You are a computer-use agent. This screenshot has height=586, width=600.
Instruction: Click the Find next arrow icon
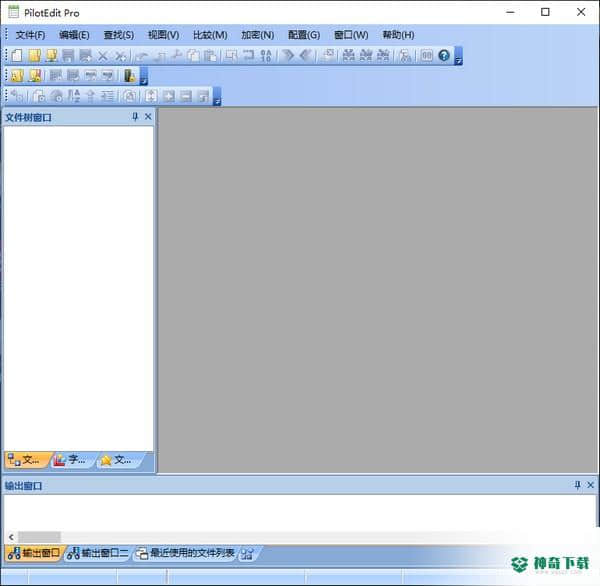288,56
